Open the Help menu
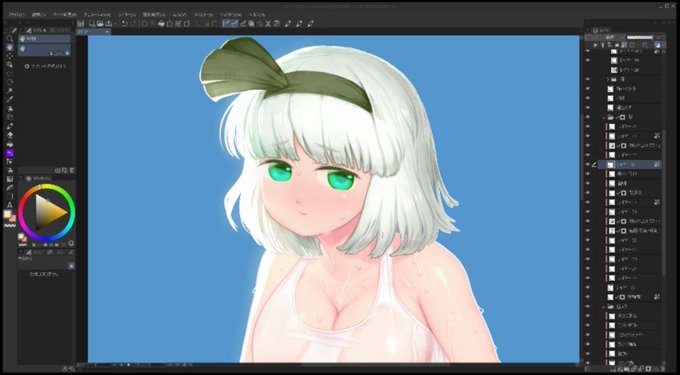The image size is (680, 375). coord(256,14)
